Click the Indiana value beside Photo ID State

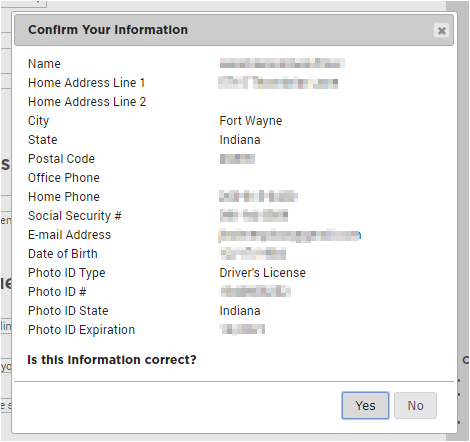pyautogui.click(x=240, y=311)
